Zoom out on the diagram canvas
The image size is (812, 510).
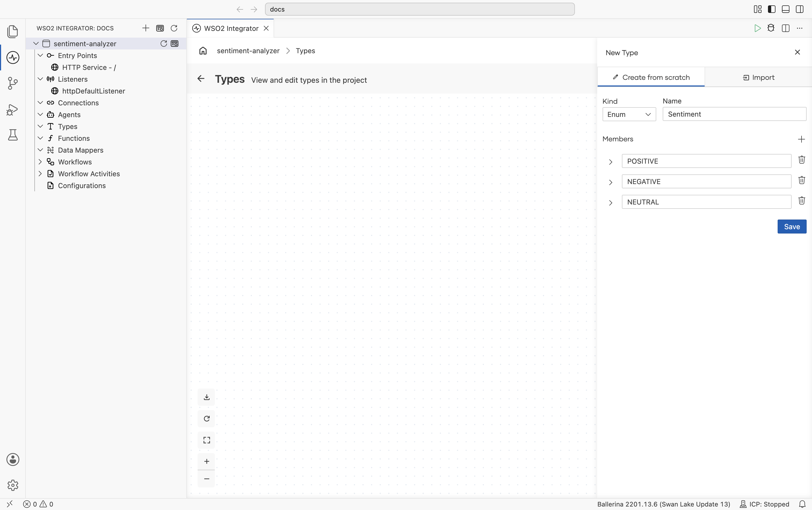point(206,479)
